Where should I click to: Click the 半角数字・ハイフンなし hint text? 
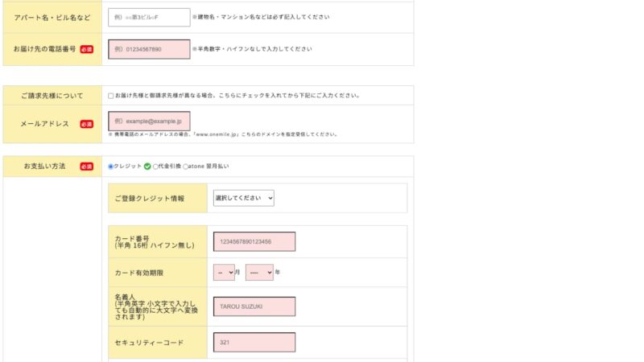pyautogui.click(x=252, y=49)
